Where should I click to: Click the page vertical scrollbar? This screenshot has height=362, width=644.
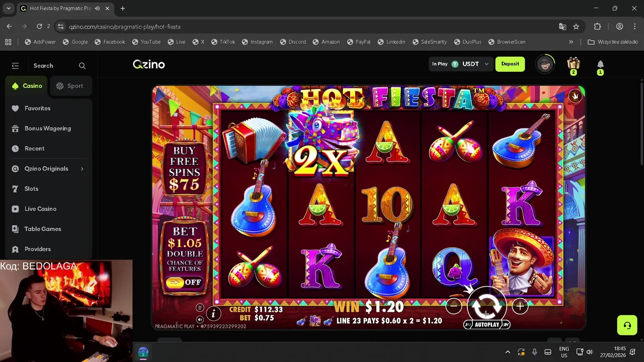pyautogui.click(x=641, y=123)
